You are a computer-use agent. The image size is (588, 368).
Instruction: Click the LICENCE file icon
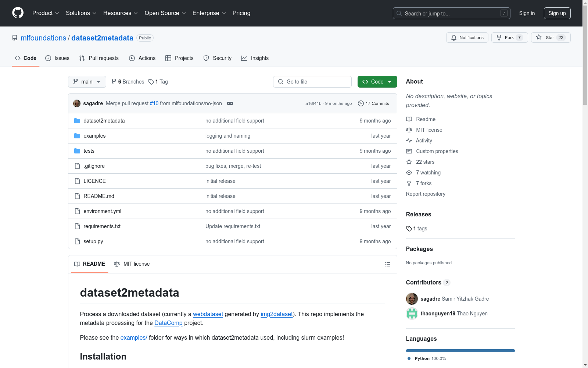(77, 181)
